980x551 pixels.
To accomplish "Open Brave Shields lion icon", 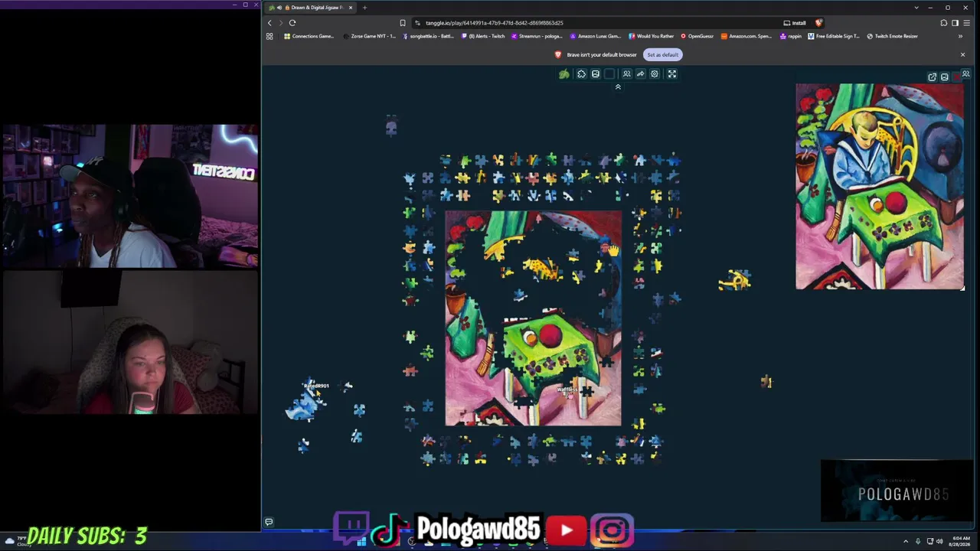I will (x=819, y=23).
